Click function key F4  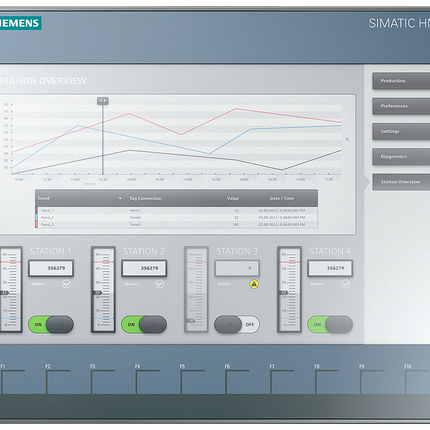click(147, 380)
